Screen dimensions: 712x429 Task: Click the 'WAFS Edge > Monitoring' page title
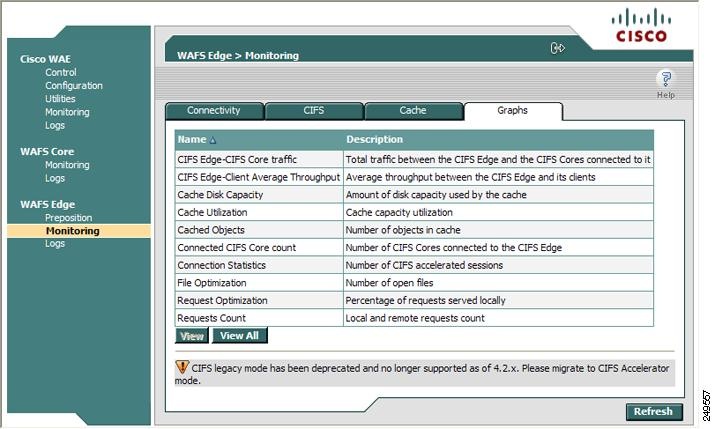238,55
